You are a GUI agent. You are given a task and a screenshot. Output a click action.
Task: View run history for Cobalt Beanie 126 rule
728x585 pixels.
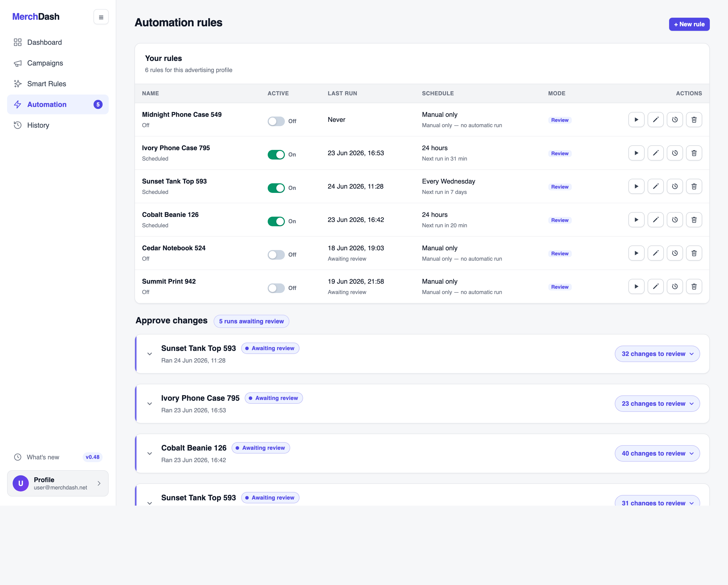point(675,220)
